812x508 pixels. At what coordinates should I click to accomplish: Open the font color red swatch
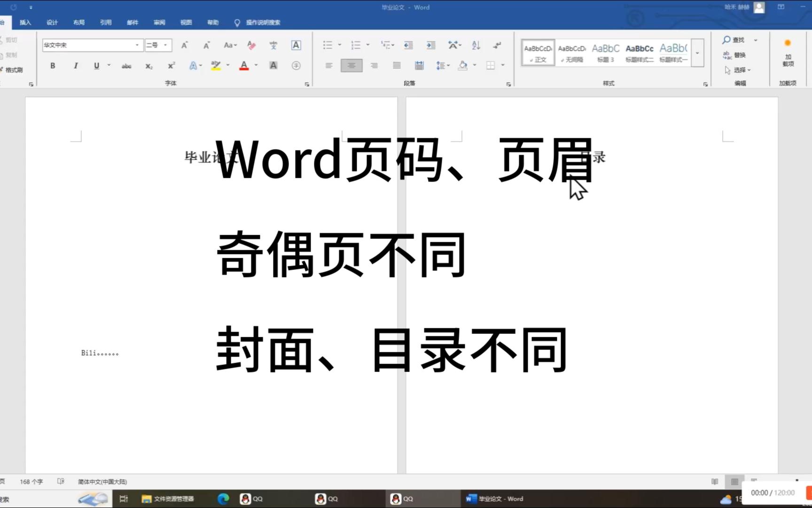click(244, 66)
